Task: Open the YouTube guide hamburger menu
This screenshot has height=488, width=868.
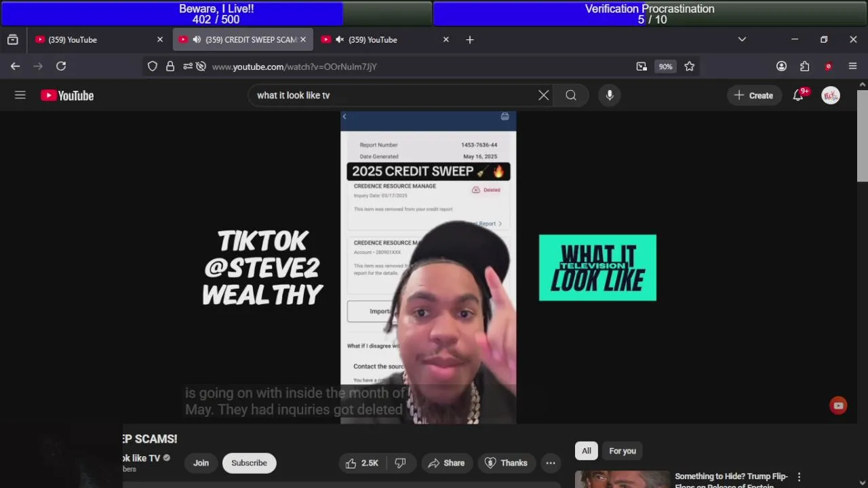Action: tap(20, 96)
